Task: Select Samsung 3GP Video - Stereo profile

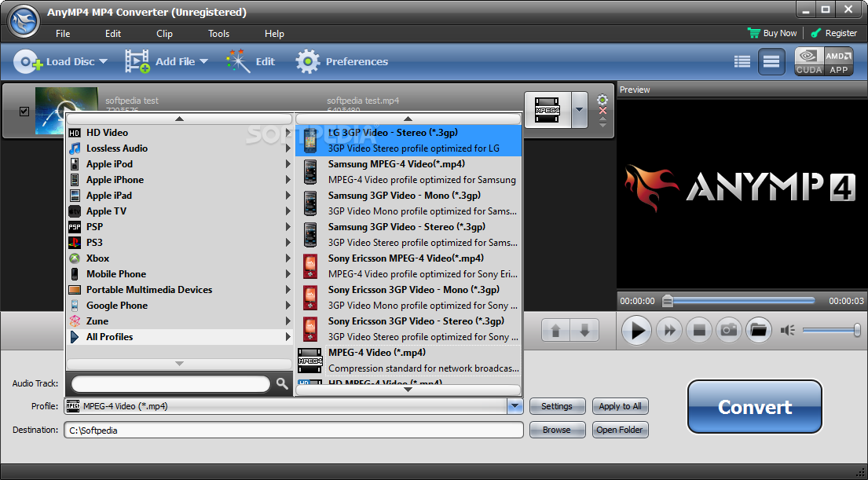Action: click(408, 235)
